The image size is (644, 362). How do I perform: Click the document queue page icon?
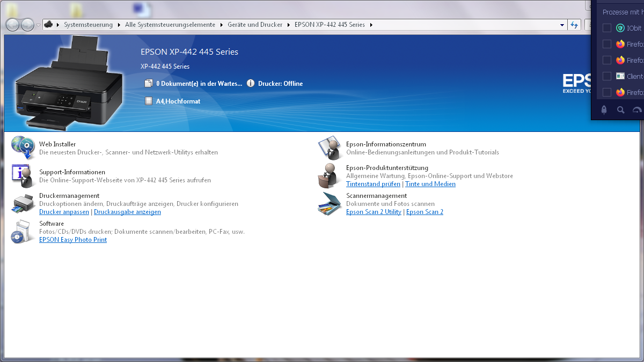149,83
